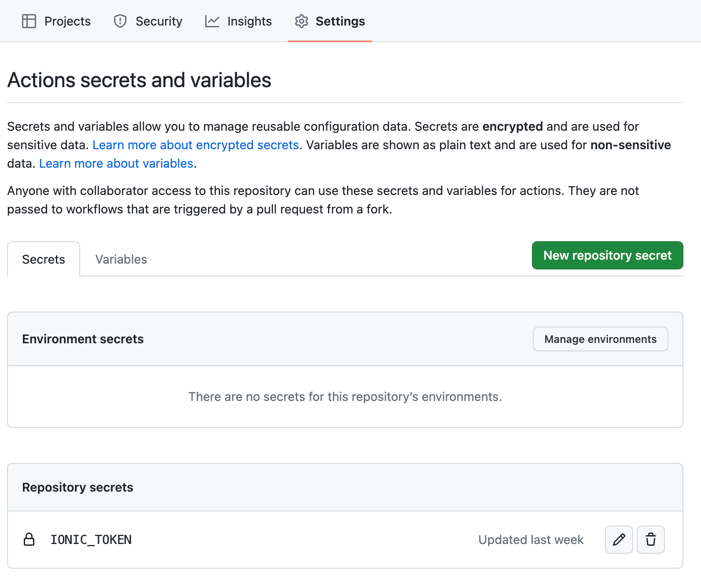This screenshot has width=701, height=588.
Task: Click the Insights graph icon
Action: (x=212, y=21)
